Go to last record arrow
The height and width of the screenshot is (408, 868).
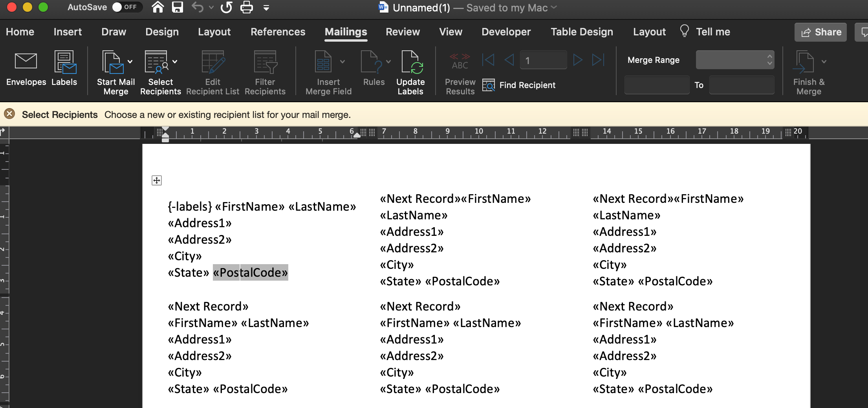pyautogui.click(x=598, y=60)
